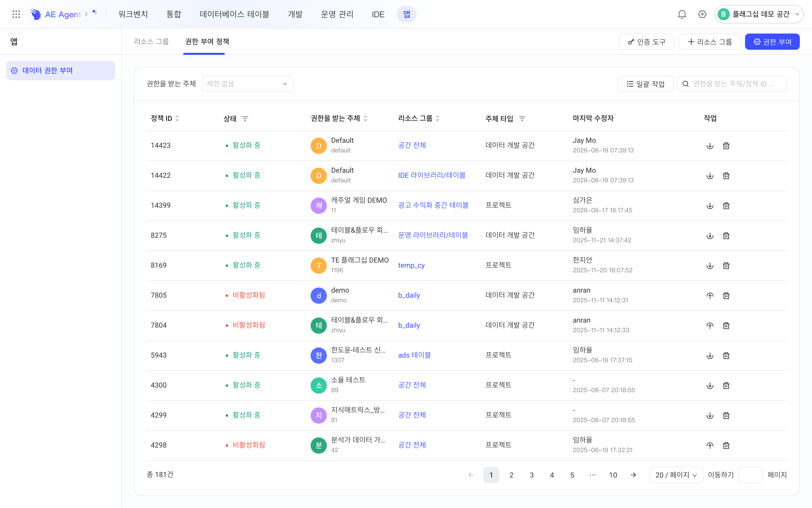Delete policy 4299 with trash icon

coord(726,415)
